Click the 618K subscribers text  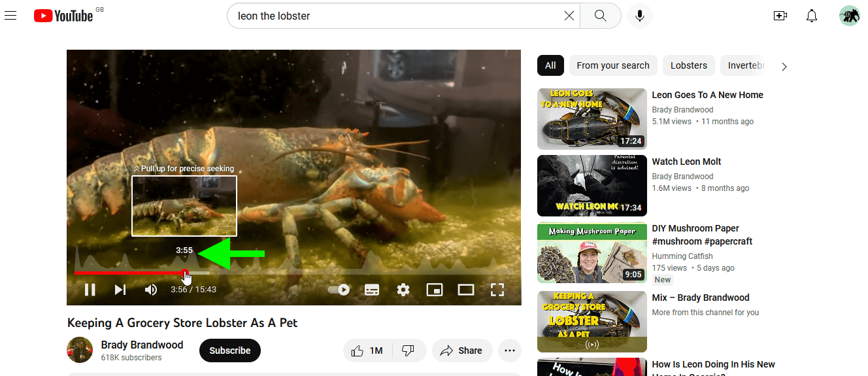tap(131, 358)
